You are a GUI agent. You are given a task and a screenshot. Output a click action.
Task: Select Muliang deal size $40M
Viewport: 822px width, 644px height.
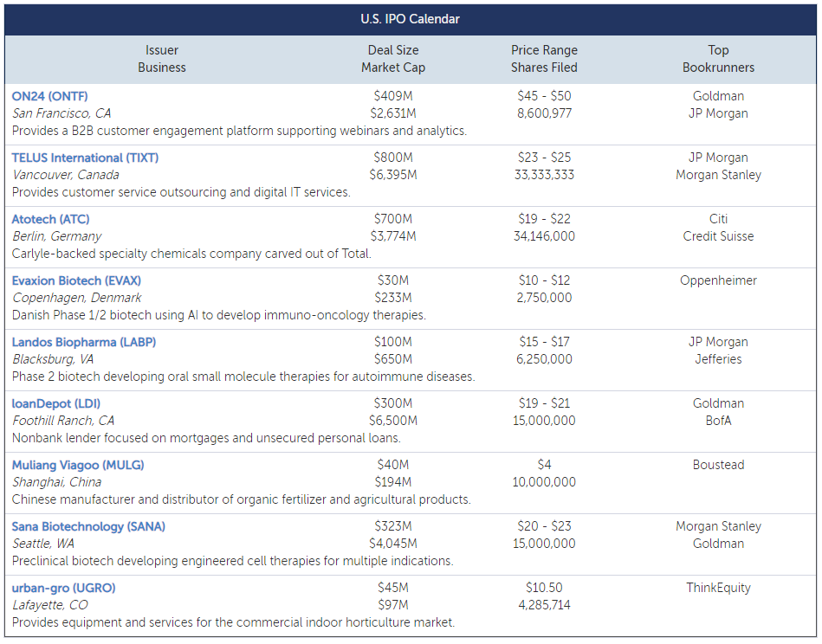[x=393, y=465]
